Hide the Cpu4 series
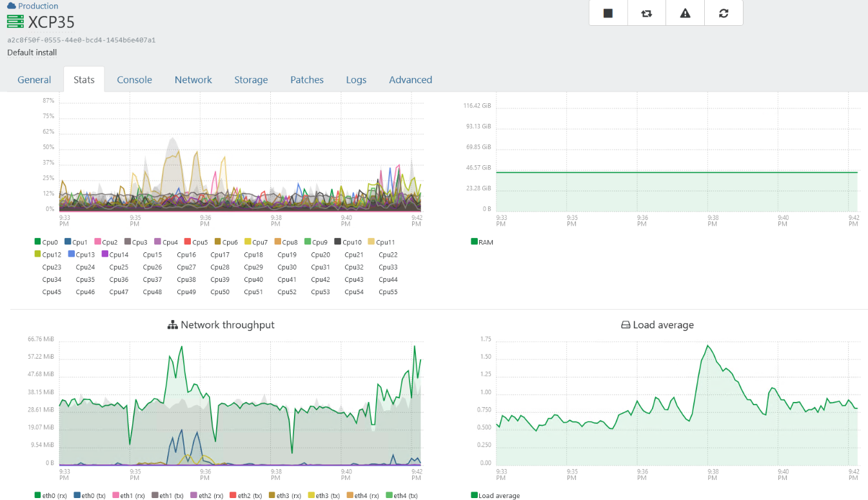868x500 pixels. pos(166,242)
